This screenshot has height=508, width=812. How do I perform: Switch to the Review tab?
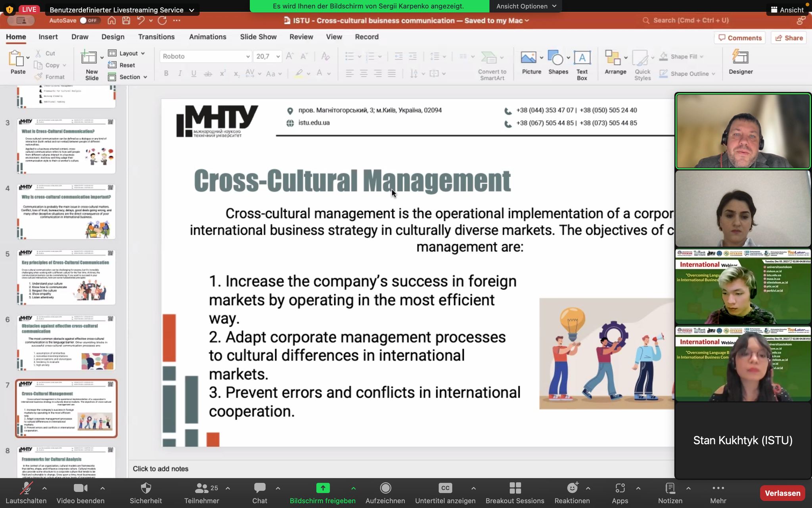coord(301,37)
